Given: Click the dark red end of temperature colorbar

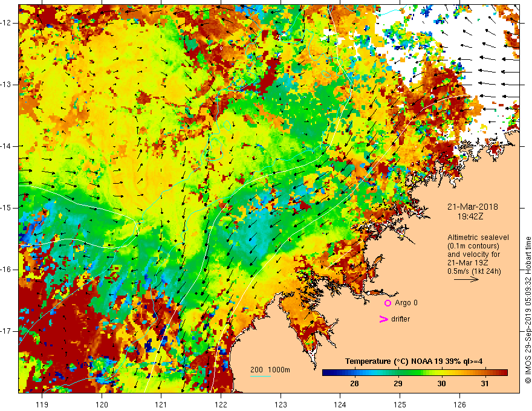Looking at the screenshot, I should 503,373.
